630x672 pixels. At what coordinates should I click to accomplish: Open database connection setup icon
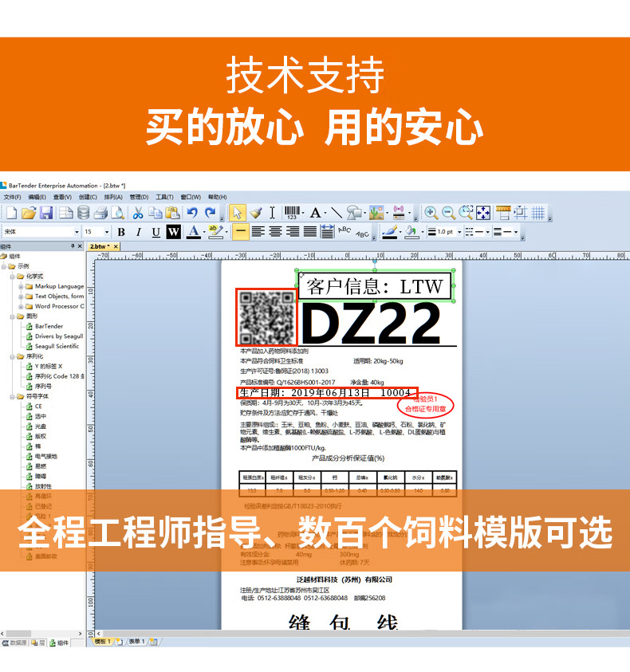83,213
